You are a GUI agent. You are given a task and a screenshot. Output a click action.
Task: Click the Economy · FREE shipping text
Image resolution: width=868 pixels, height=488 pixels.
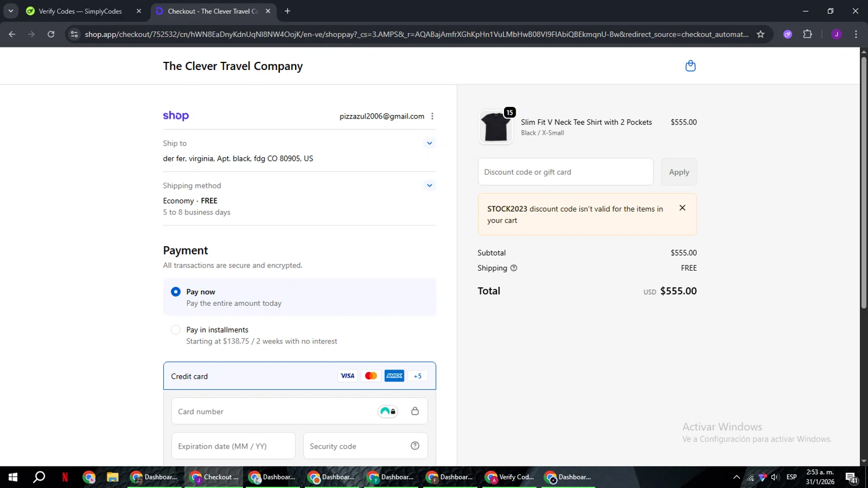pyautogui.click(x=190, y=201)
